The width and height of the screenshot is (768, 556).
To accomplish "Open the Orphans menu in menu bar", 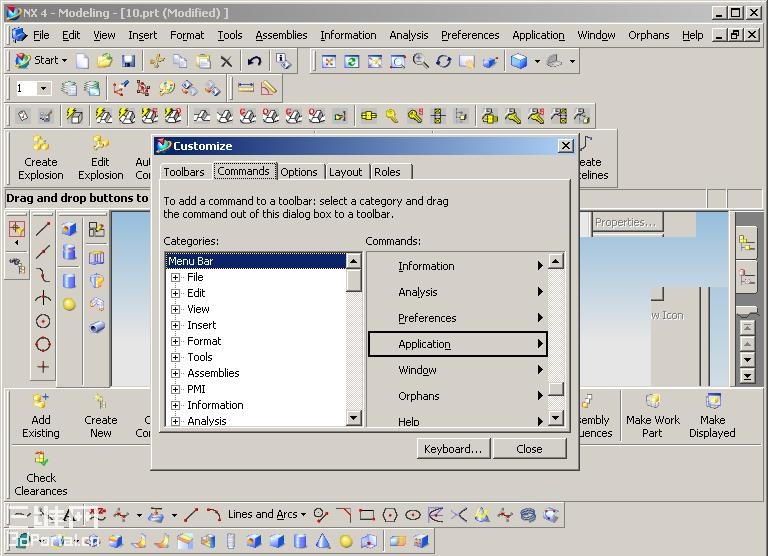I will [648, 35].
